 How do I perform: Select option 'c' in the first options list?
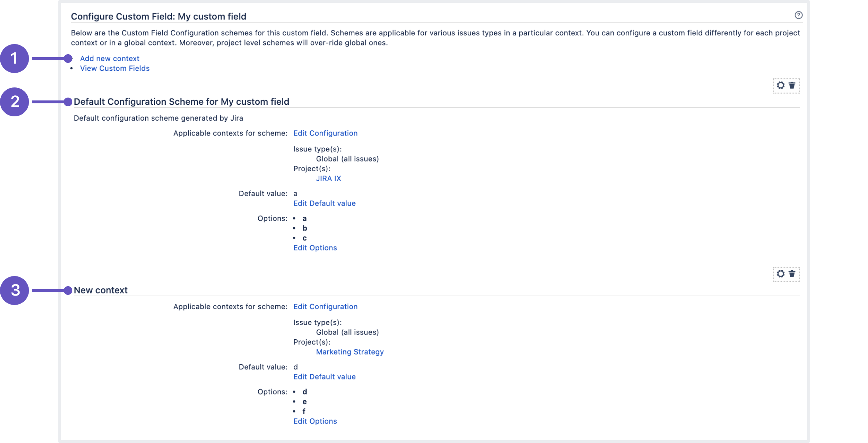(x=305, y=238)
